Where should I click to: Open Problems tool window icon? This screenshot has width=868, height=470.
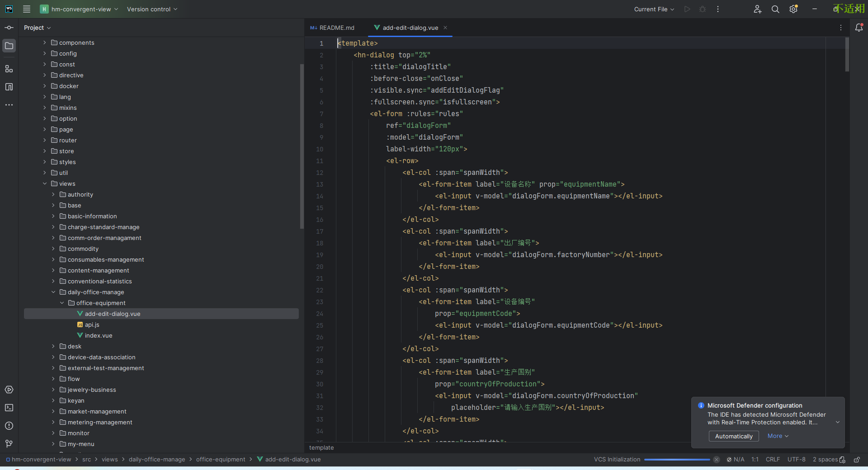click(9, 426)
